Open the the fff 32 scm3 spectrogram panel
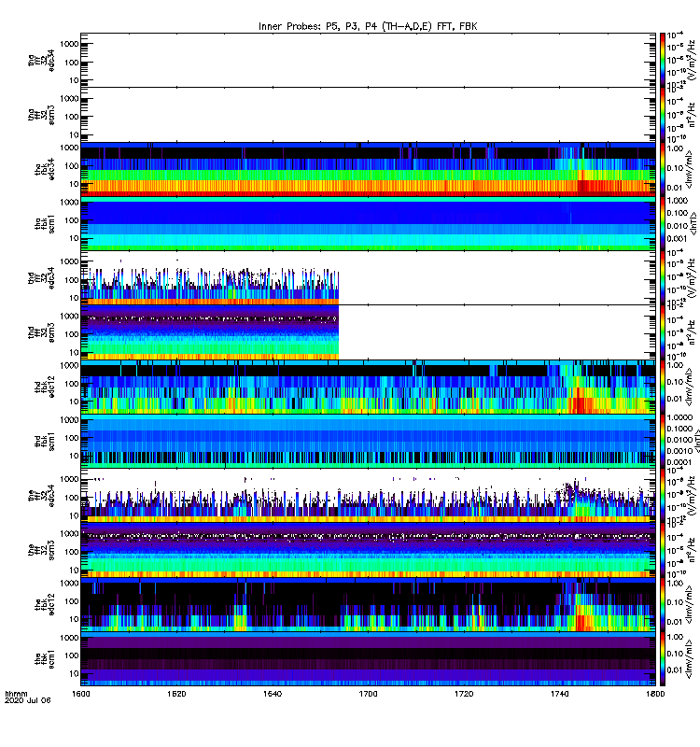The image size is (700, 747). point(368,550)
